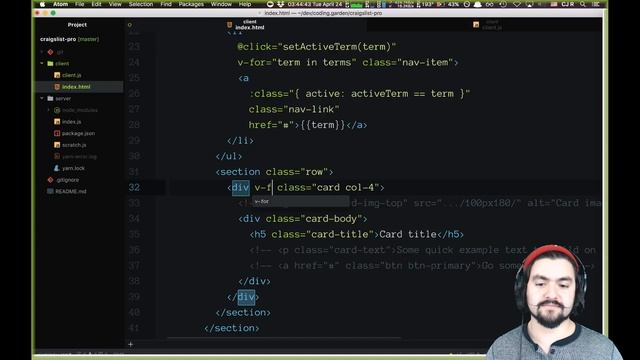The image size is (640, 360).
Task: Click the battery percentage indicator
Action: [453, 4]
